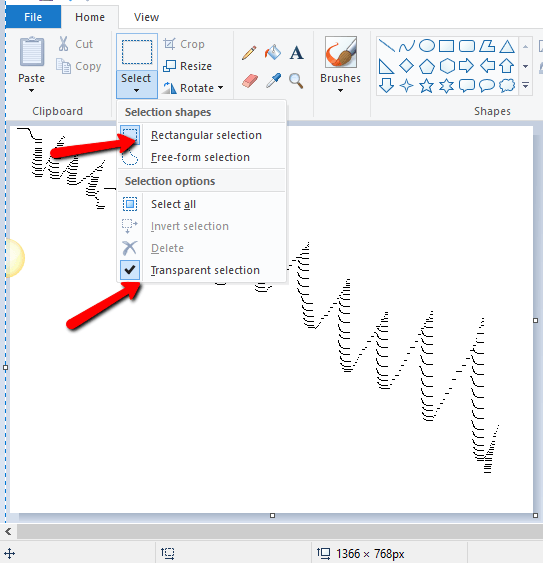Select the Eraser tool
Screen dimensions: 543x563
(250, 80)
